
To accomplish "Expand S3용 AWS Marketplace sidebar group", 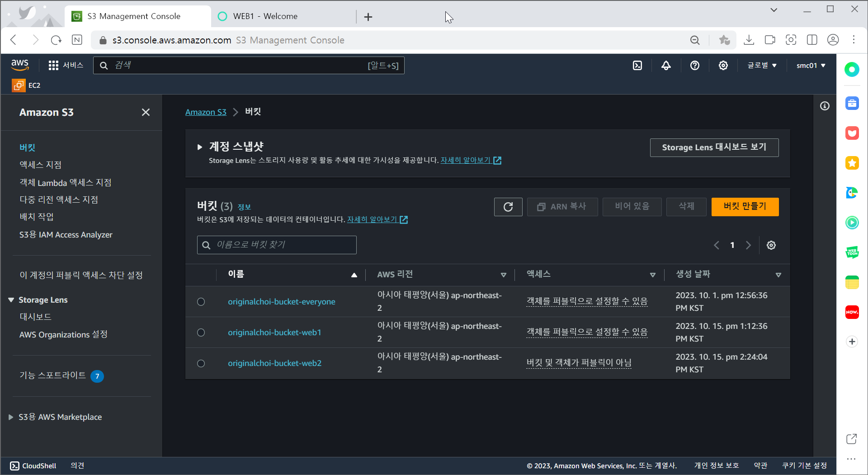I will pyautogui.click(x=11, y=417).
